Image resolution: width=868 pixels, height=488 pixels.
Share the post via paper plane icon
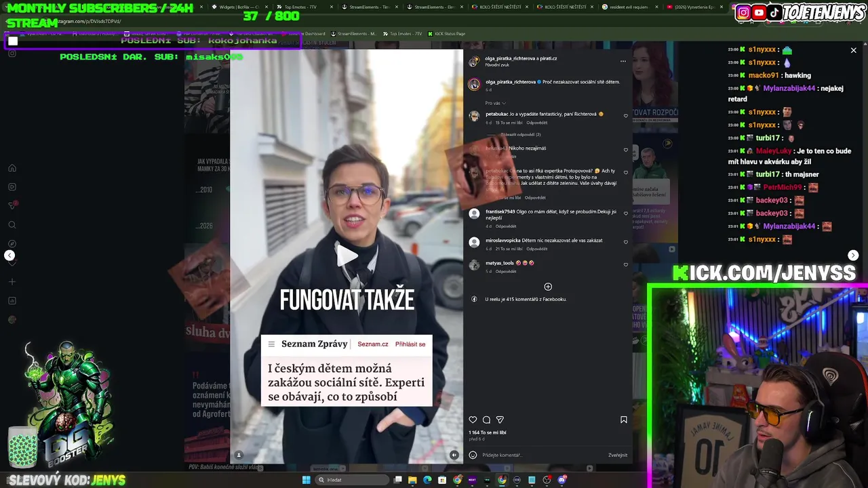pos(500,420)
